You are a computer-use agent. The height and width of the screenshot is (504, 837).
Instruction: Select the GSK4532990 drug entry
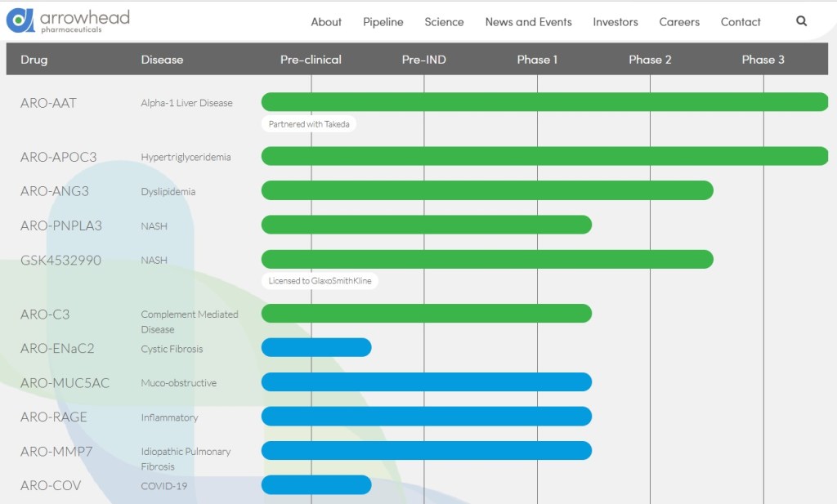pos(61,260)
